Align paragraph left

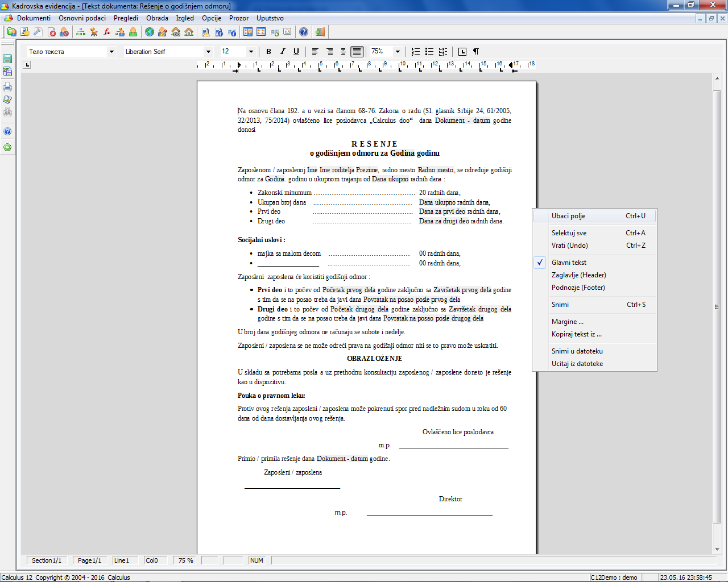[315, 51]
